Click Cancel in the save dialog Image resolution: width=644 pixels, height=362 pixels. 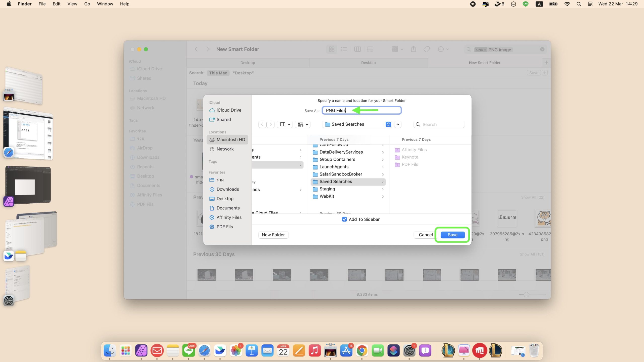(x=426, y=235)
